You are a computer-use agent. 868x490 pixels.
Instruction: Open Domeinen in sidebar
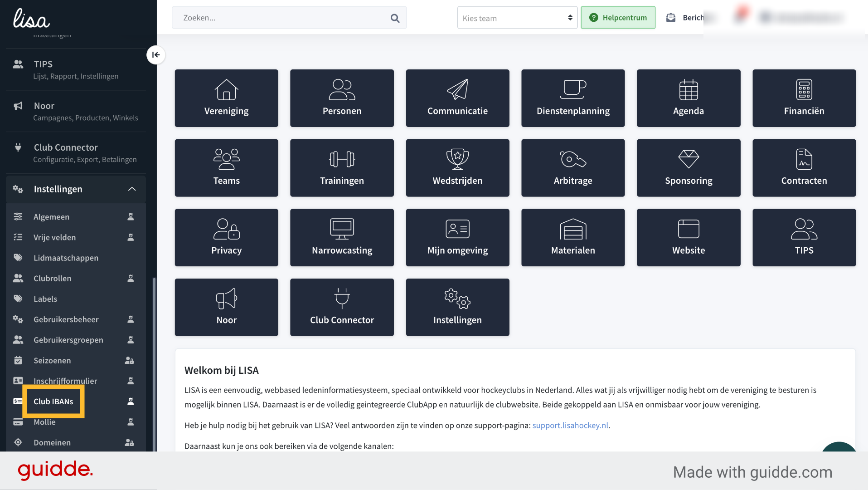tap(76, 442)
